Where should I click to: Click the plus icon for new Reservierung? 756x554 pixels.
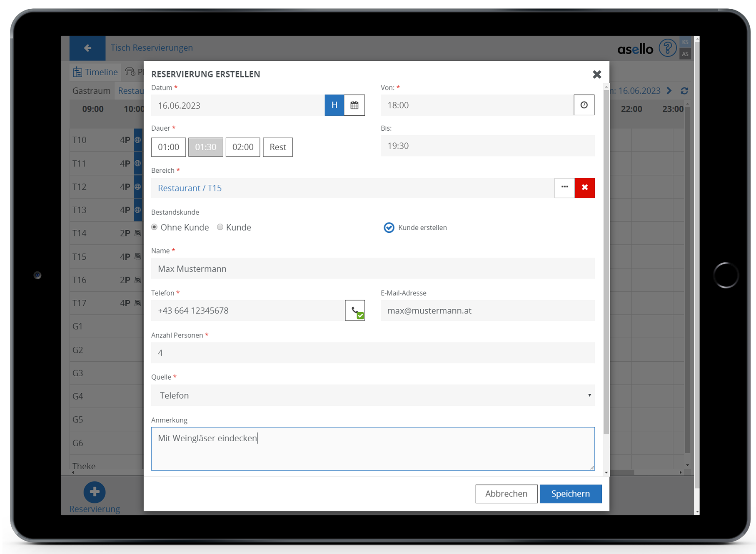coord(95,492)
